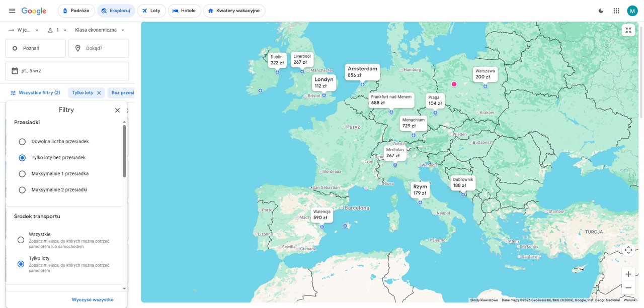Open the Podróże tab
This screenshot has height=308, width=644.
point(76,11)
